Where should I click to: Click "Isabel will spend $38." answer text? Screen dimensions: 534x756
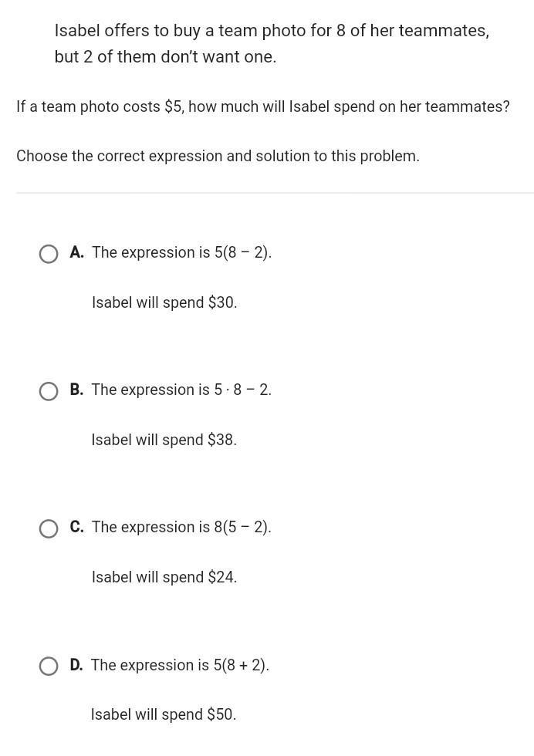pyautogui.click(x=164, y=440)
